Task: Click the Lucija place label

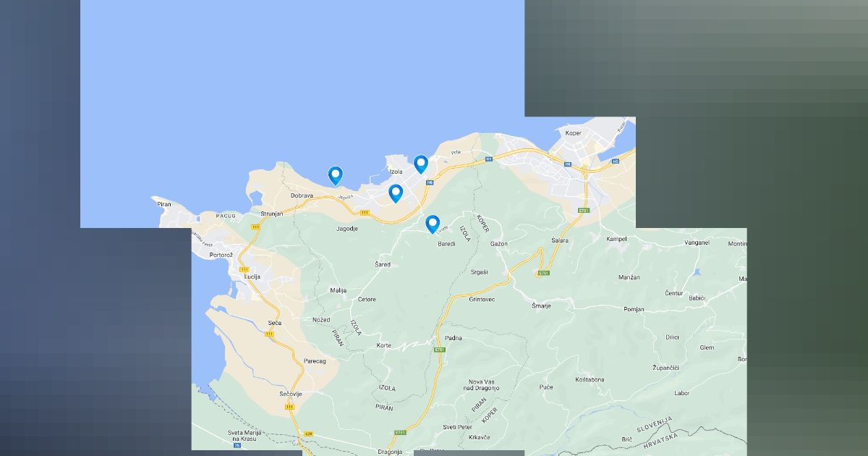Action: coord(252,277)
